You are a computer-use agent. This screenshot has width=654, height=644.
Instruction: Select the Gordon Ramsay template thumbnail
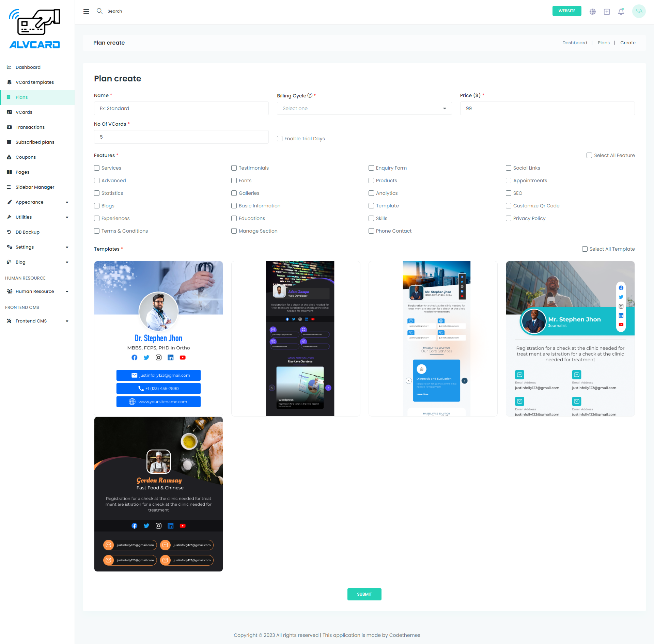tap(158, 494)
